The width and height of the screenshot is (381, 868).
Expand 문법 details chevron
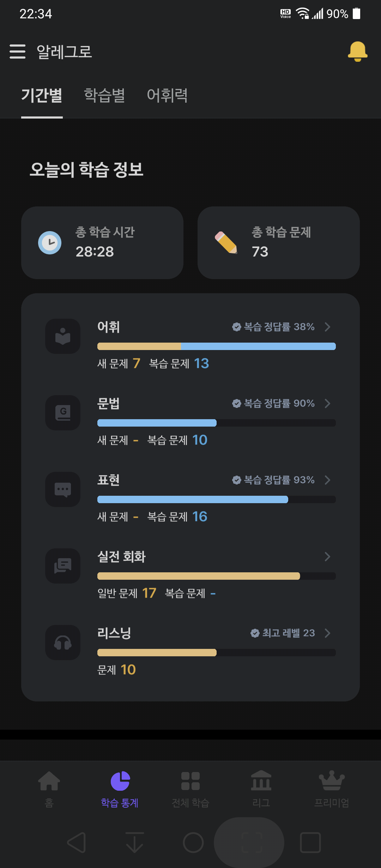(x=327, y=403)
